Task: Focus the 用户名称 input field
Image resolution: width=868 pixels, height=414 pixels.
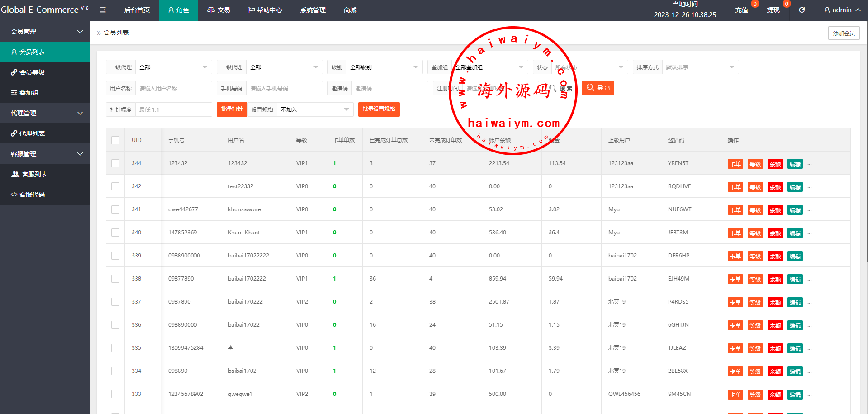Action: click(173, 89)
